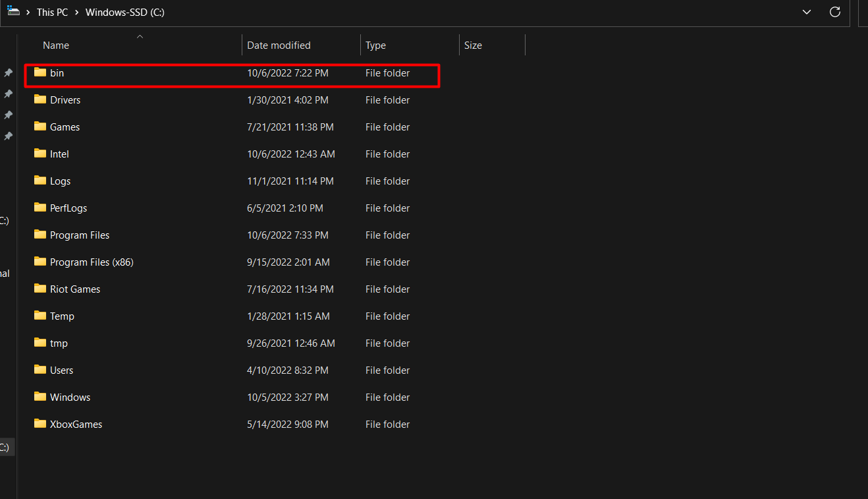868x499 pixels.
Task: Select the Riot Games folder name
Action: tap(75, 289)
